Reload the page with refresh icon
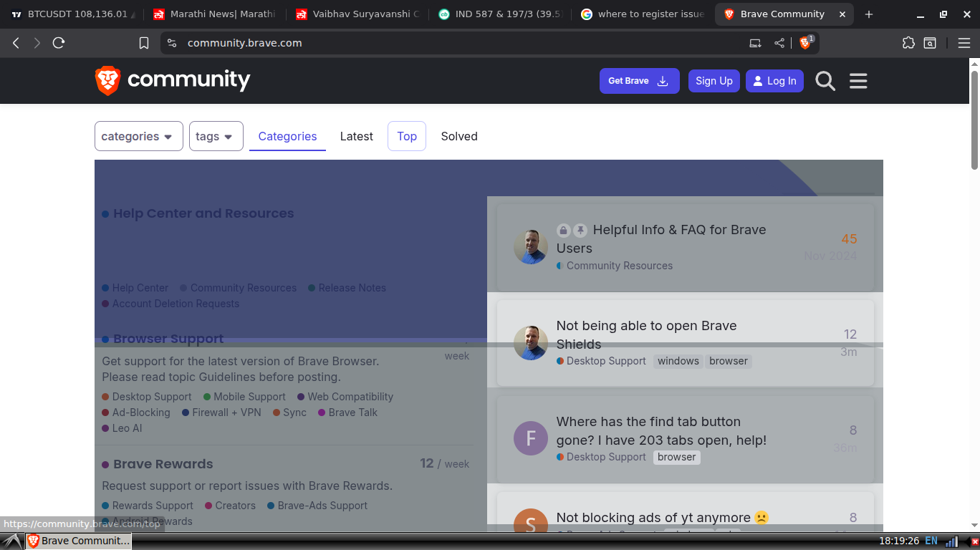Screen dimensions: 980x550 pos(59,43)
